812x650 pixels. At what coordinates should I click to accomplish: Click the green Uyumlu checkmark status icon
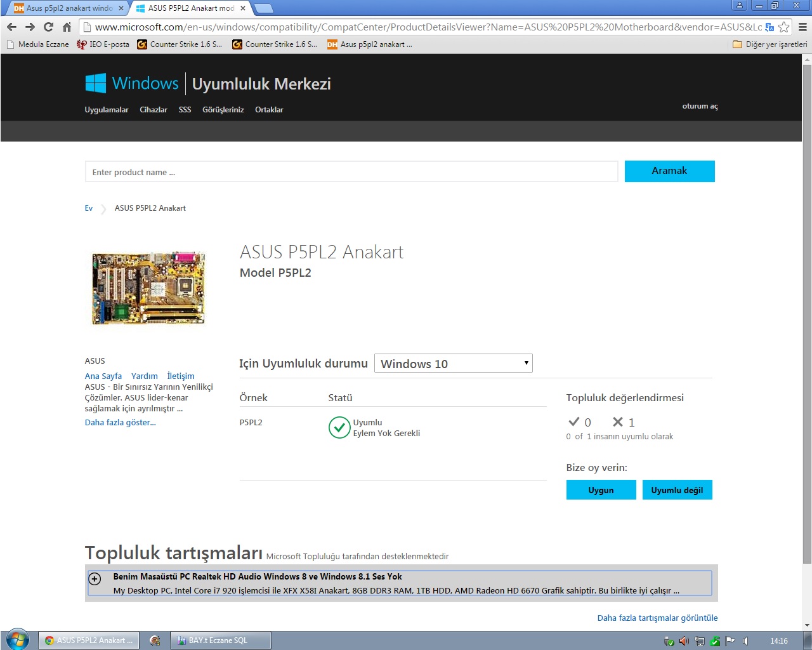pos(339,428)
